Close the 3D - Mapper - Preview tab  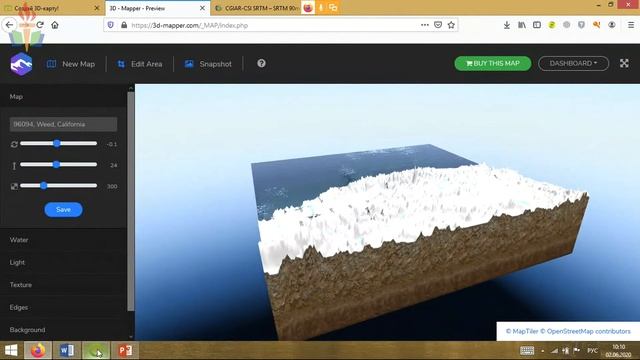click(x=202, y=8)
